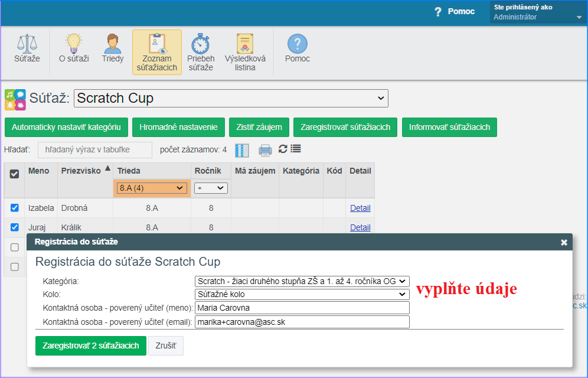
Task: Click Automaticky nastaviť kategóriu button
Action: coord(66,127)
